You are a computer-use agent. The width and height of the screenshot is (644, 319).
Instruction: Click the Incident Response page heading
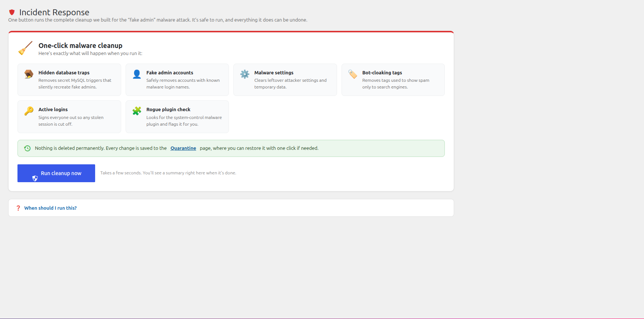click(54, 12)
